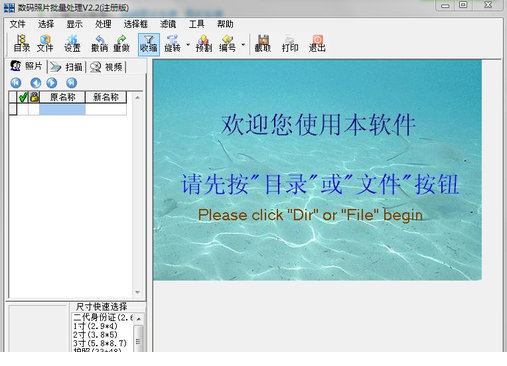This screenshot has height=366, width=507.
Task: Click the 新名称 column header
Action: 106,97
